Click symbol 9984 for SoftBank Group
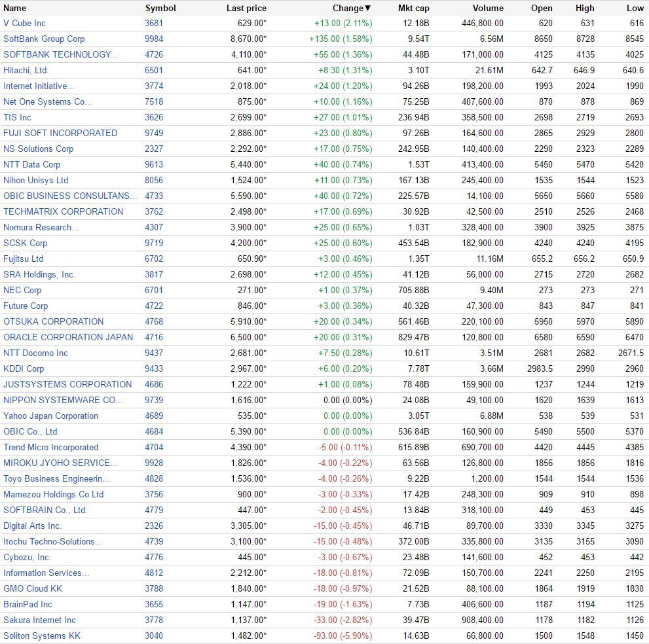The height and width of the screenshot is (644, 649). 154,39
